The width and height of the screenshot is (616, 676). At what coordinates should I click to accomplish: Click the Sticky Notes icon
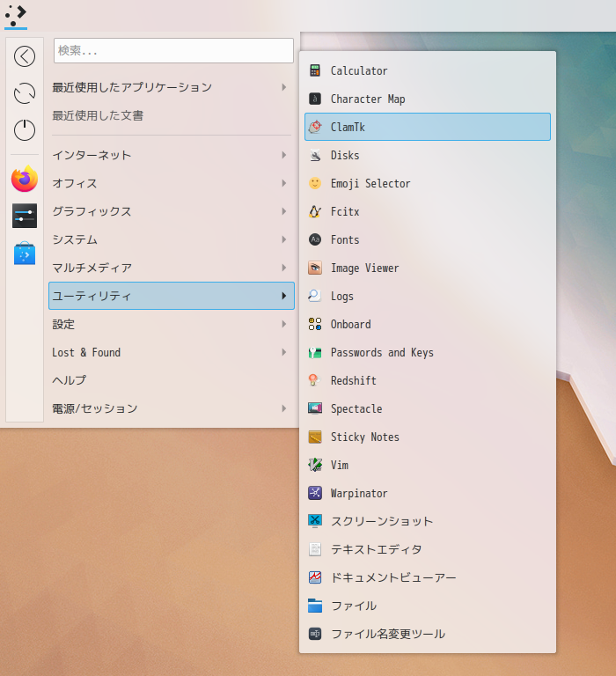tap(315, 437)
